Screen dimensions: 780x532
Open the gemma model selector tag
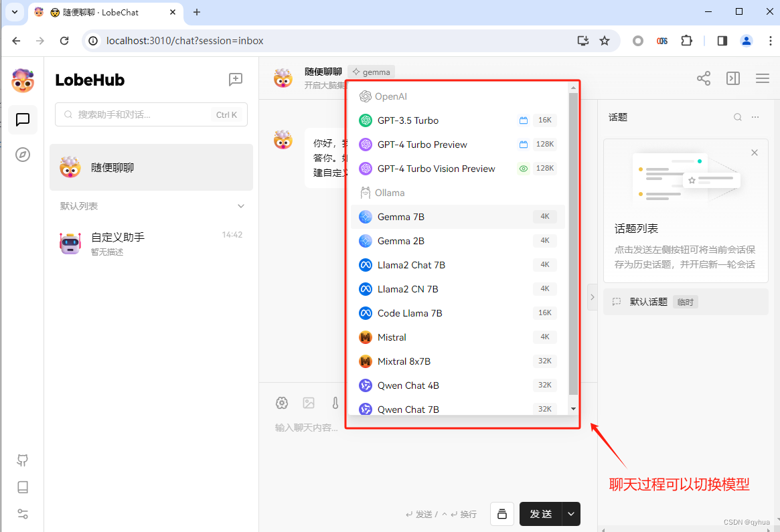tap(371, 71)
